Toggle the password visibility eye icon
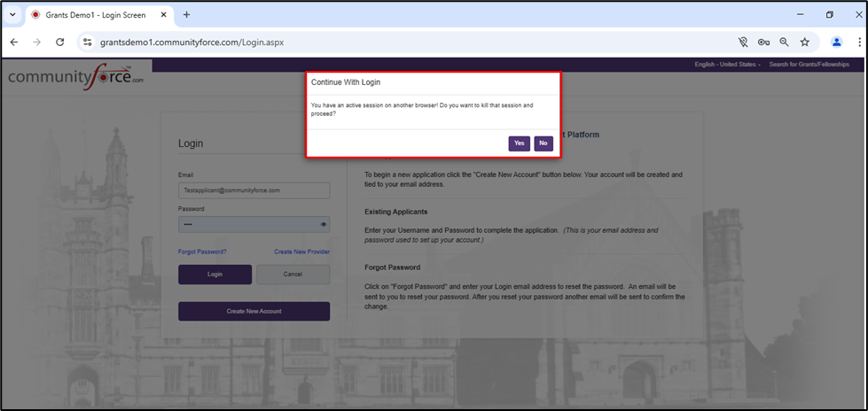 (324, 225)
